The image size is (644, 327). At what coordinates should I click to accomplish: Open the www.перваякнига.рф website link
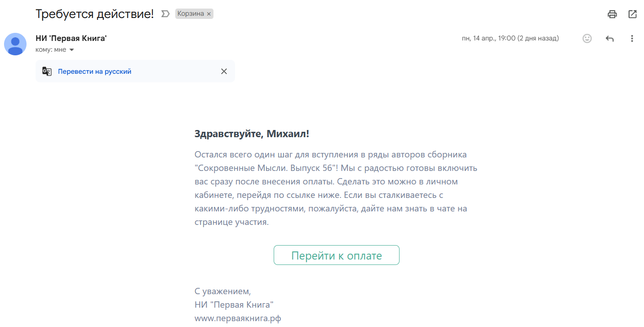(x=238, y=318)
